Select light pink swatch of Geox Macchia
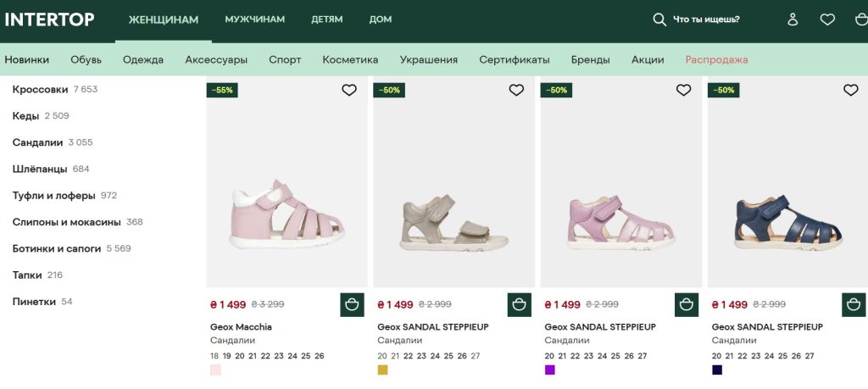 (x=215, y=370)
